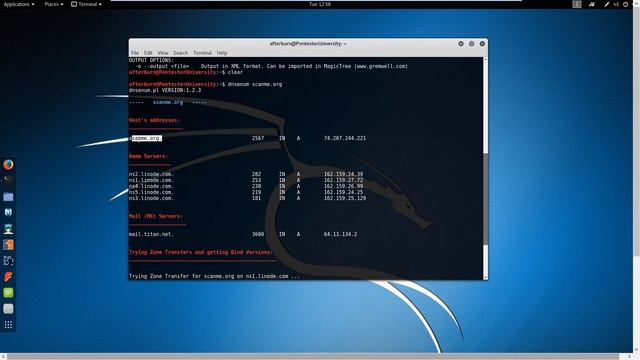
Task: Click ns3.linode.com. name server row
Action: pos(248,198)
